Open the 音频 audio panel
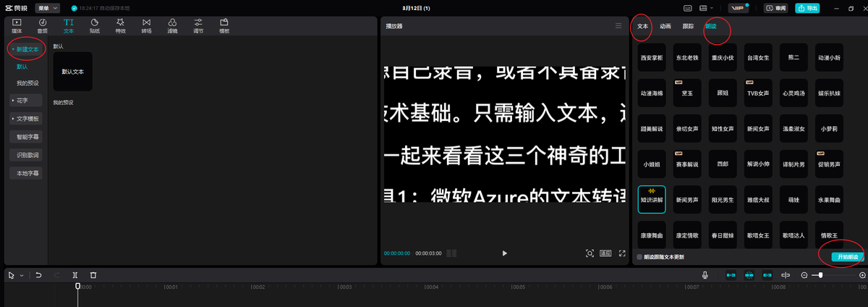The image size is (868, 307). [43, 27]
